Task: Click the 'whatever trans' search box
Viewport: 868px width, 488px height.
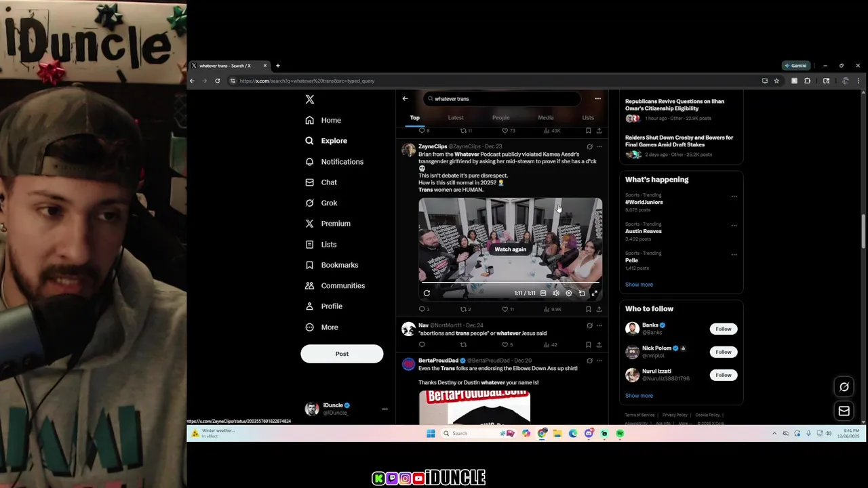Action: click(x=502, y=99)
